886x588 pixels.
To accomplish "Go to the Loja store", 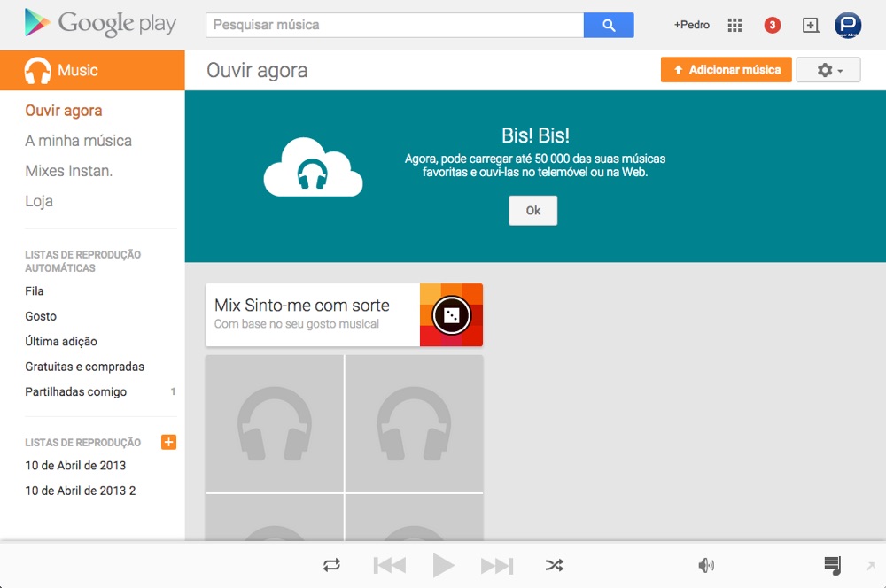I will point(38,201).
